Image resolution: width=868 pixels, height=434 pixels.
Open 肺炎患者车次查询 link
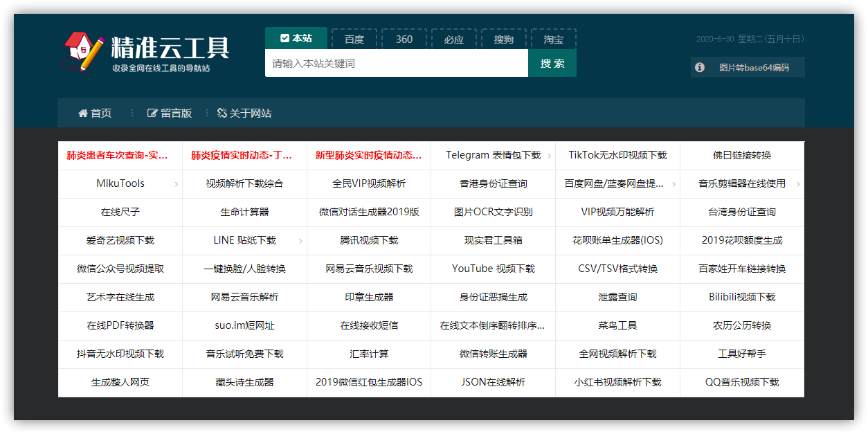click(x=117, y=156)
